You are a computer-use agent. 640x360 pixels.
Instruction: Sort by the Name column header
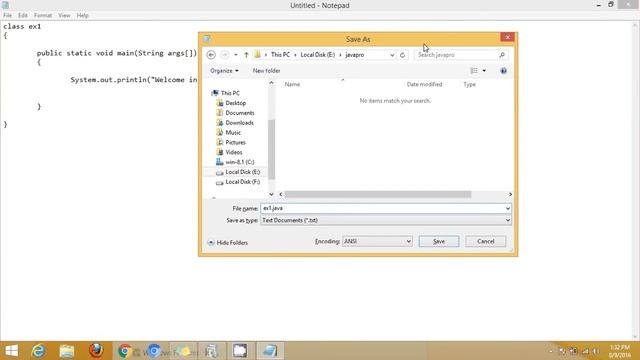pos(292,84)
